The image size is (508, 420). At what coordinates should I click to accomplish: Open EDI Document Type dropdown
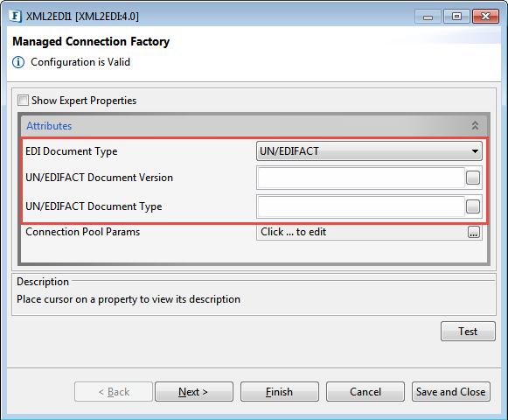tap(369, 151)
